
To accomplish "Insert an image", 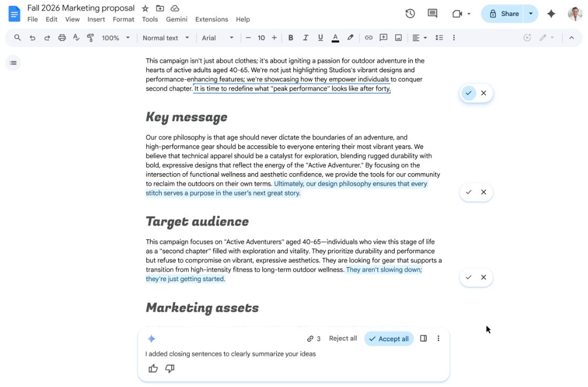I will pos(398,37).
